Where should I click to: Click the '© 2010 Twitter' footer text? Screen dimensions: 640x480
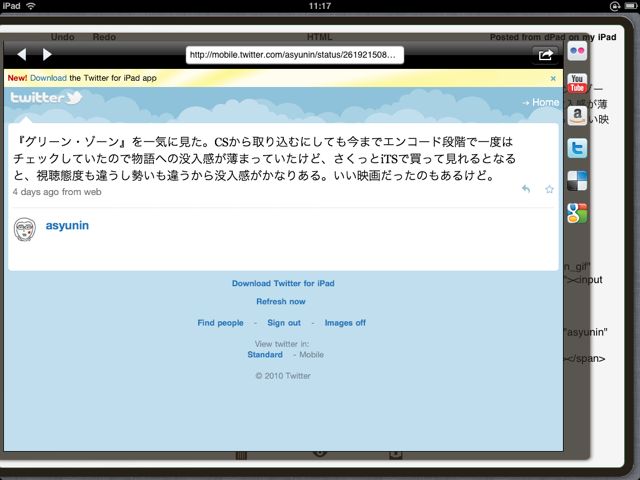click(x=283, y=376)
